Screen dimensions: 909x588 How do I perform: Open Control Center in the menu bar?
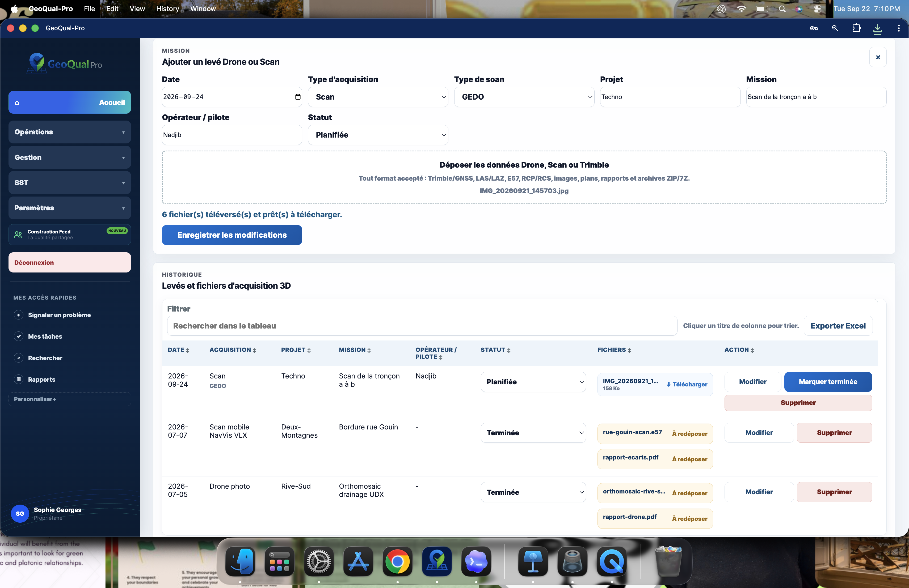point(817,9)
